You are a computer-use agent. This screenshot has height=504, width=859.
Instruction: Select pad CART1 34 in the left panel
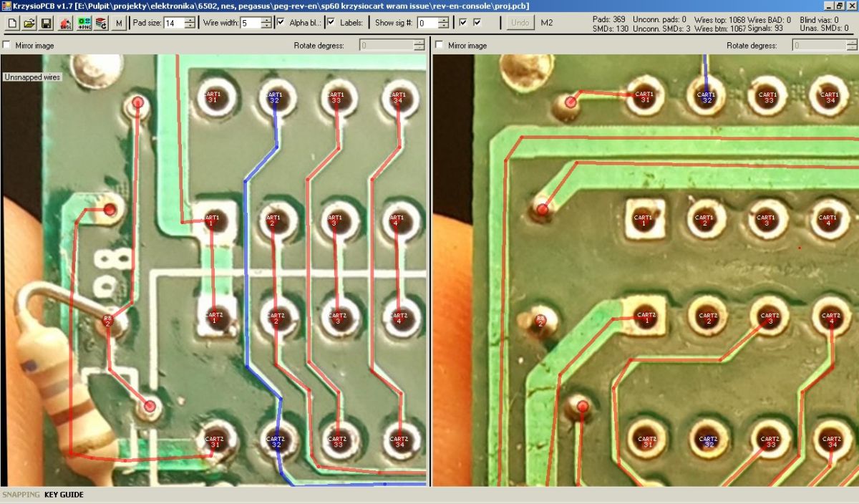point(397,98)
